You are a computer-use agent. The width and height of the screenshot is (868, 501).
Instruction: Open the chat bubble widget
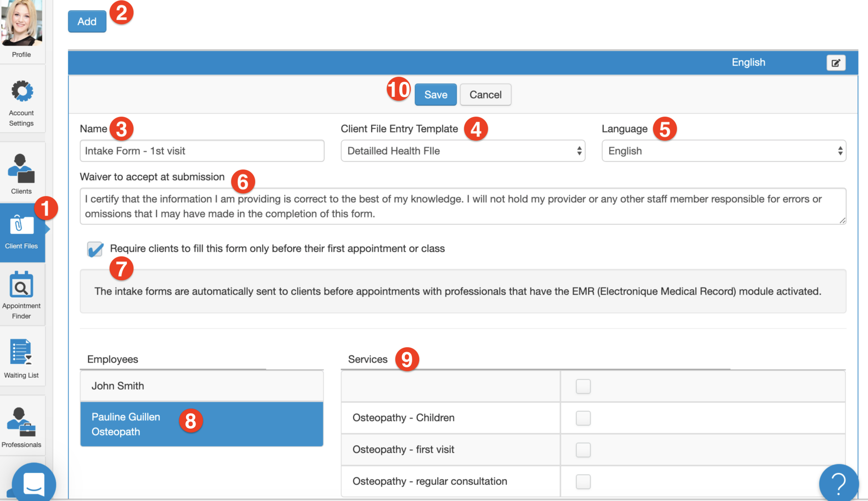point(34,483)
